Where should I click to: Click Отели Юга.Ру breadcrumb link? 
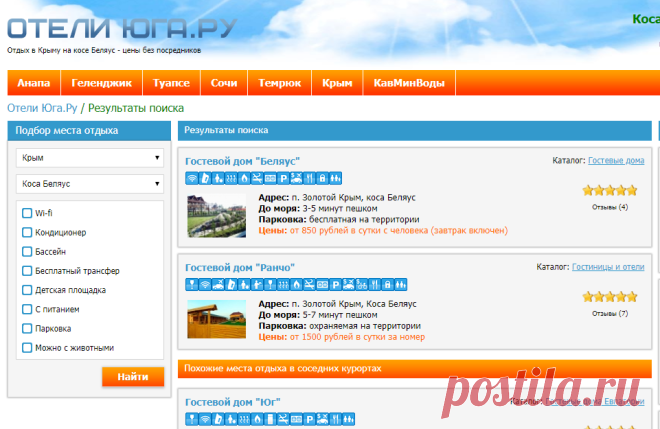click(42, 108)
